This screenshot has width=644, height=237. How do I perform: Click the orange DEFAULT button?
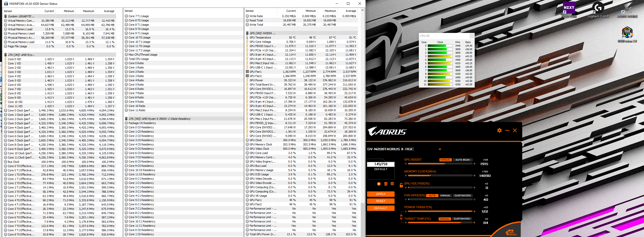[x=381, y=208]
